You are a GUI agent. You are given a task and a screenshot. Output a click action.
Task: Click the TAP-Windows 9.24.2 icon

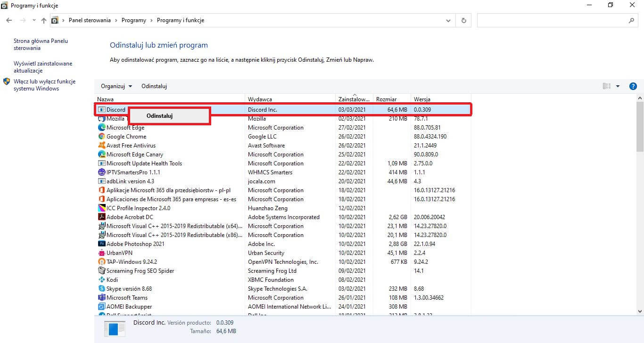pyautogui.click(x=101, y=262)
